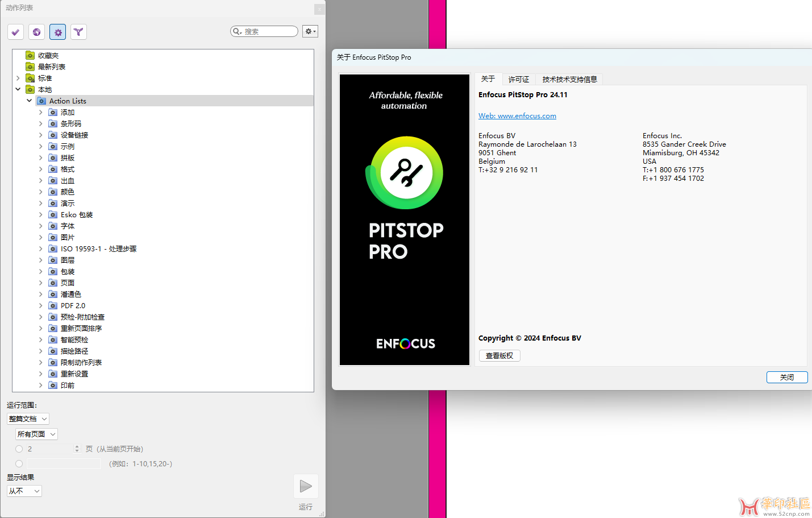Open the www.enfocus.com web link

point(517,115)
